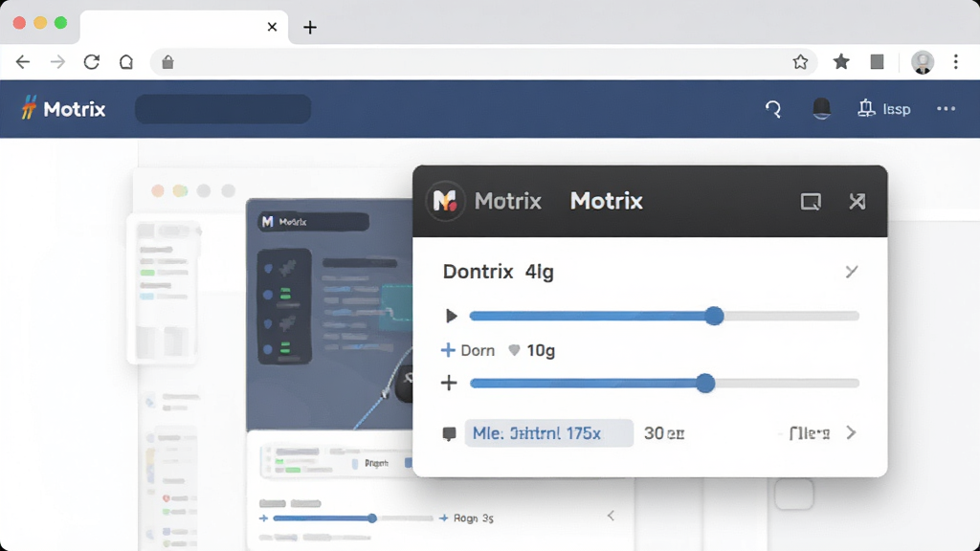Click the square extensions icon in browser toolbar
Image resolution: width=980 pixels, height=551 pixels.
pos(877,61)
